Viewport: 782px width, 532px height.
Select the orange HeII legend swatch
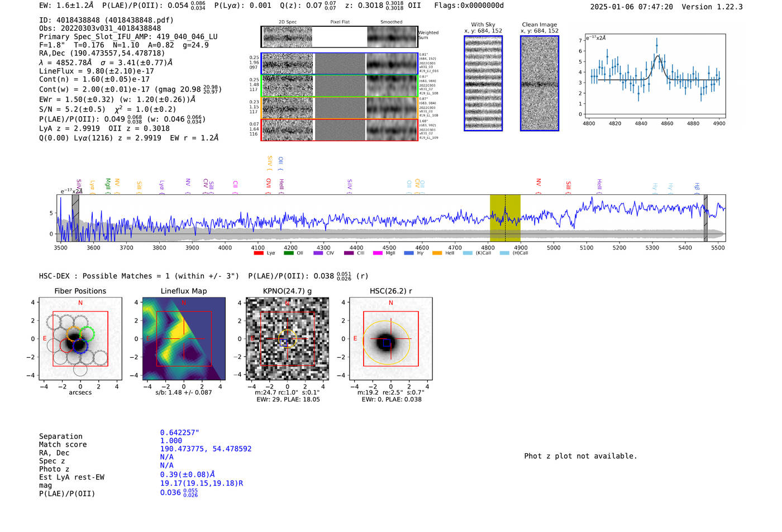(x=437, y=253)
